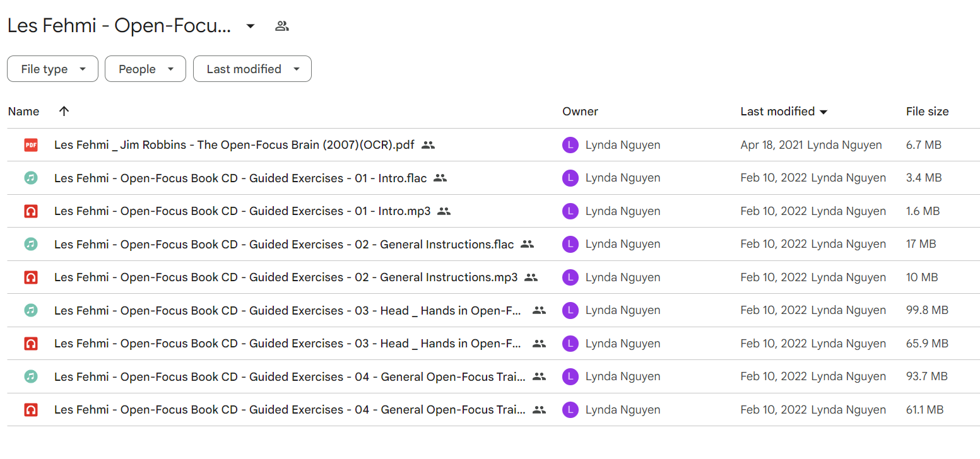Click shared icon on the 61.1 MB file row
Image resolution: width=980 pixels, height=459 pixels.
pyautogui.click(x=539, y=410)
